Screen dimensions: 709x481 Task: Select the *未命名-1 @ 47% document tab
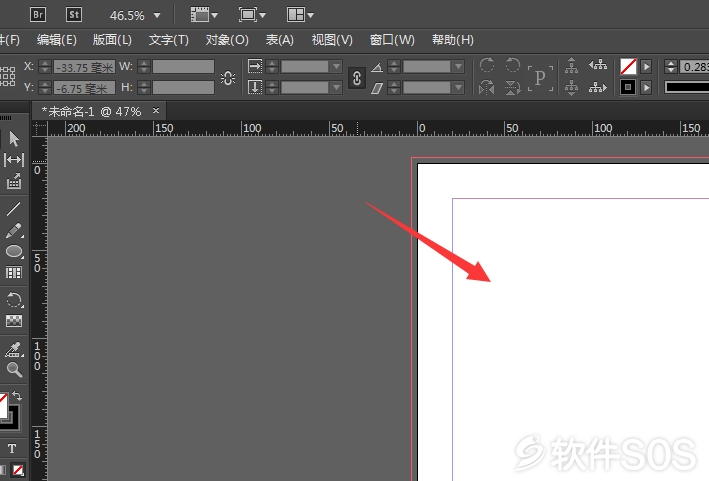tap(92, 111)
